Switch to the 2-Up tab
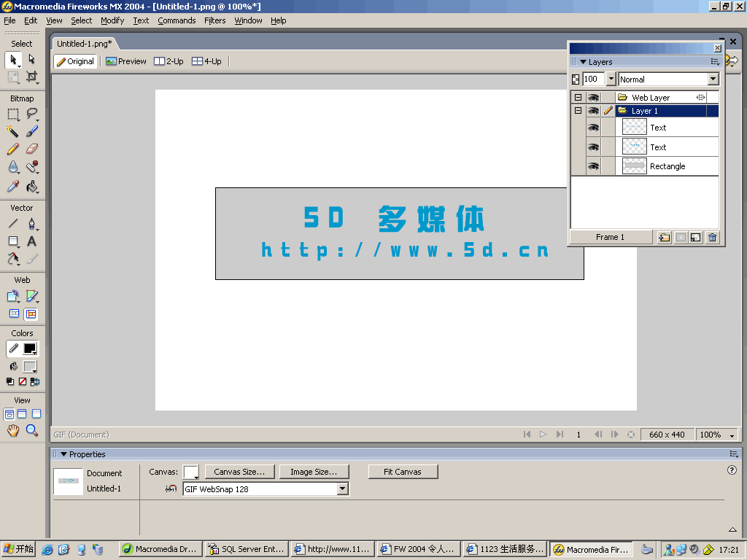747x560 pixels. pos(169,61)
